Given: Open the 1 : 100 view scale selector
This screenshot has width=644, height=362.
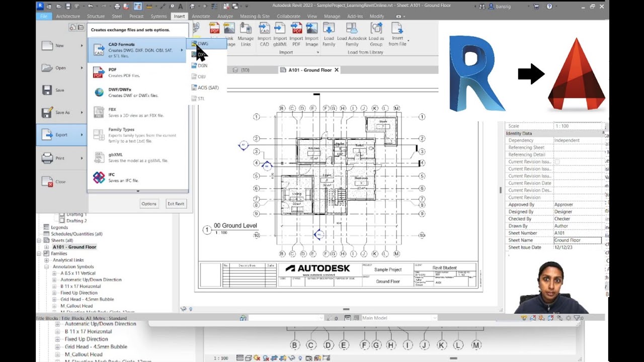Looking at the screenshot, I should tap(221, 358).
